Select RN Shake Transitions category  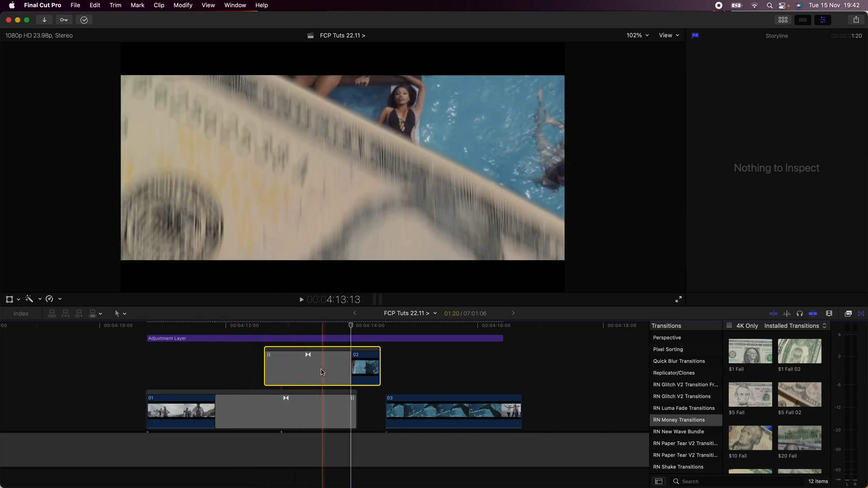pyautogui.click(x=678, y=467)
